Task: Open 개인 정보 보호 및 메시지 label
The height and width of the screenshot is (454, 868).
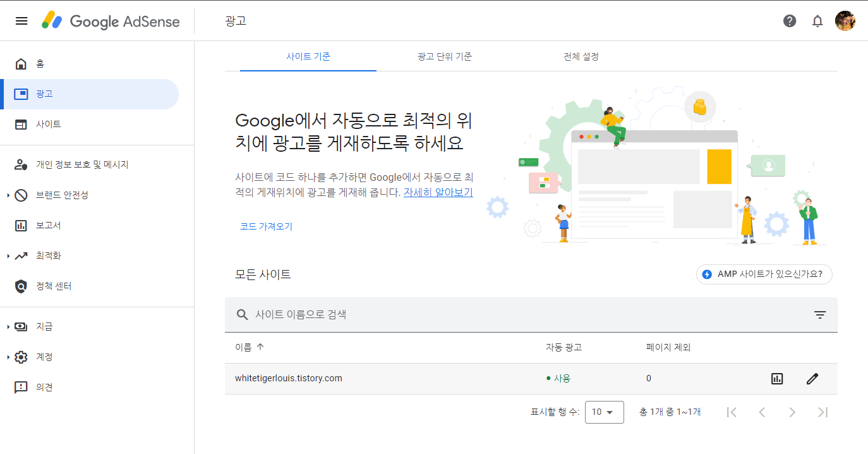Action: (82, 164)
